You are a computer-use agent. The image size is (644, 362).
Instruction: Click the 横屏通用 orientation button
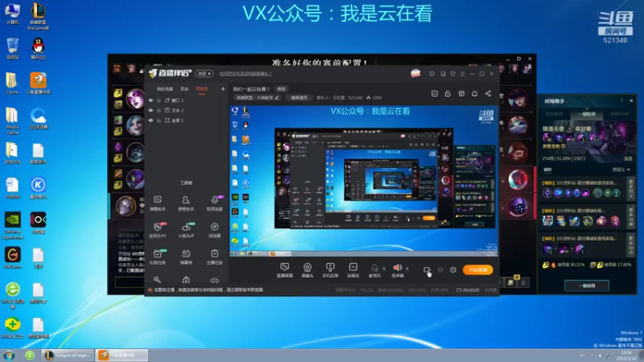click(299, 97)
